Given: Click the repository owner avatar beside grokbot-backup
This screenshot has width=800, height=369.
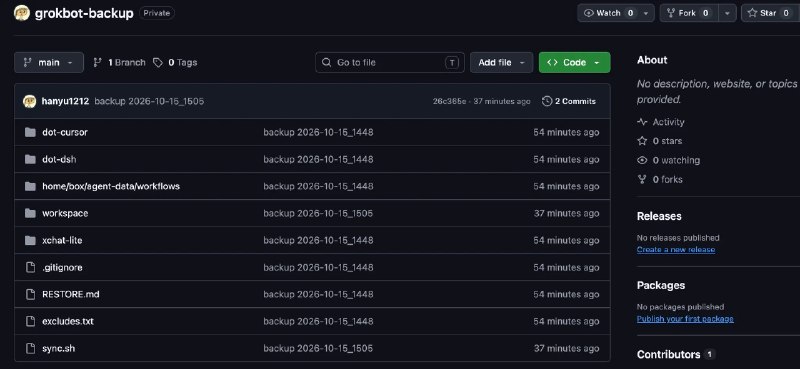Looking at the screenshot, I should (x=21, y=13).
